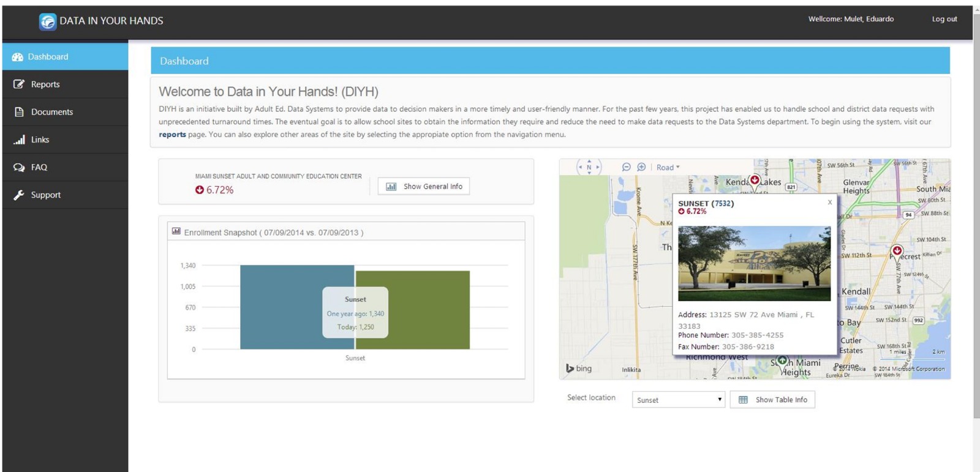The width and height of the screenshot is (980, 472).
Task: Click the Links signal-bars icon
Action: click(x=19, y=140)
